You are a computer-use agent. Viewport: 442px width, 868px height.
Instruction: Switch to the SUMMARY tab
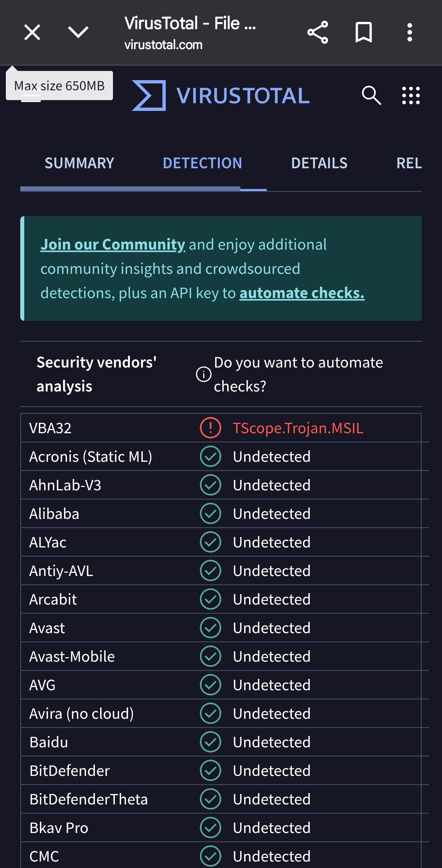pos(79,163)
